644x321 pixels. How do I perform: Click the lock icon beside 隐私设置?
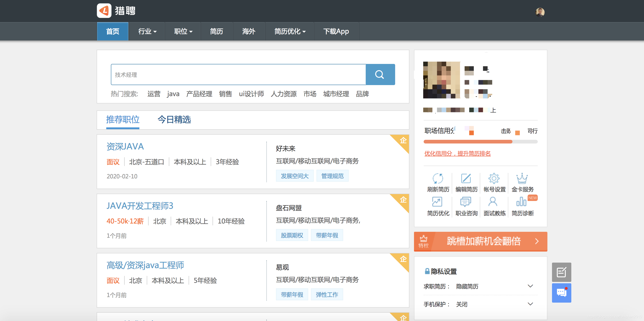pyautogui.click(x=427, y=271)
